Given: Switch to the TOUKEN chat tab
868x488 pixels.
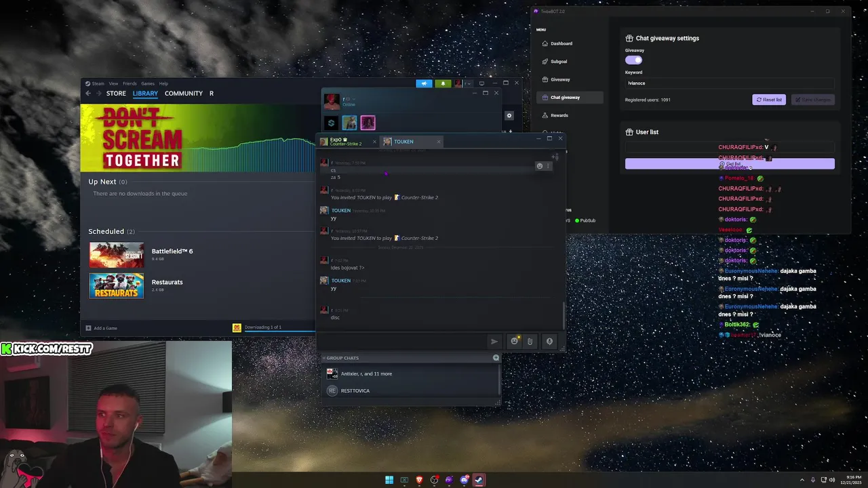Looking at the screenshot, I should click(412, 142).
